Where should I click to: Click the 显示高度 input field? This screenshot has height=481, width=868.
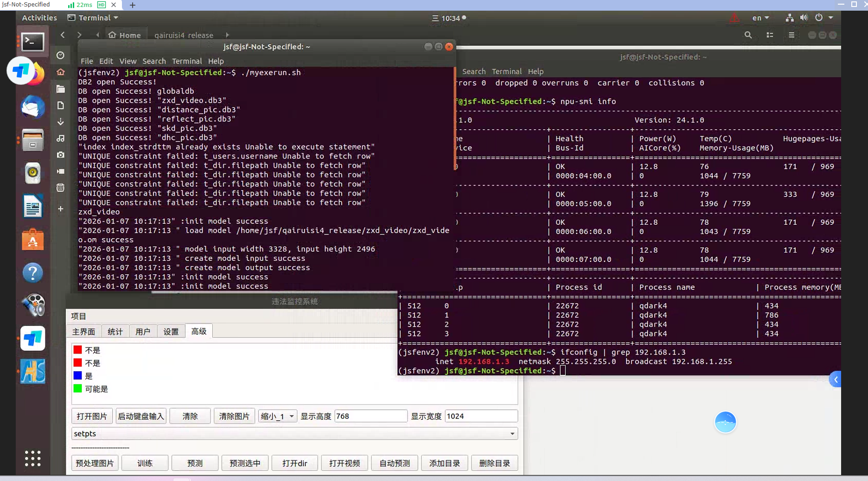coord(370,416)
